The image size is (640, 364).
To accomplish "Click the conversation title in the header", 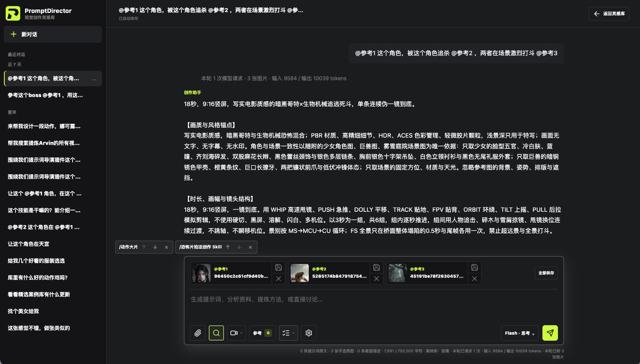I will point(211,10).
